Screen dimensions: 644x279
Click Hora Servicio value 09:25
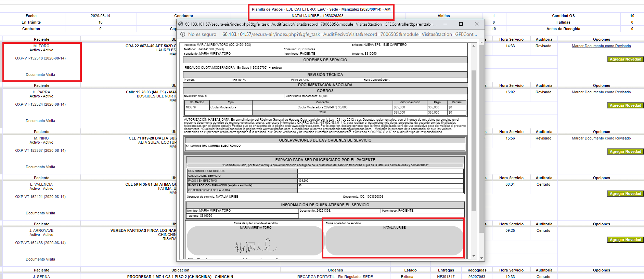click(510, 230)
